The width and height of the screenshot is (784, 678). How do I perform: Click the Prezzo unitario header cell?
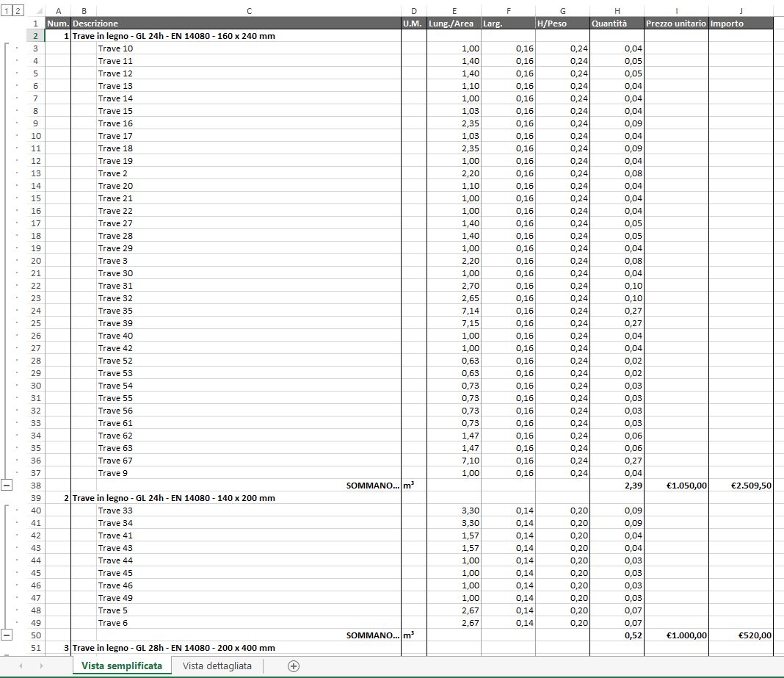point(676,24)
